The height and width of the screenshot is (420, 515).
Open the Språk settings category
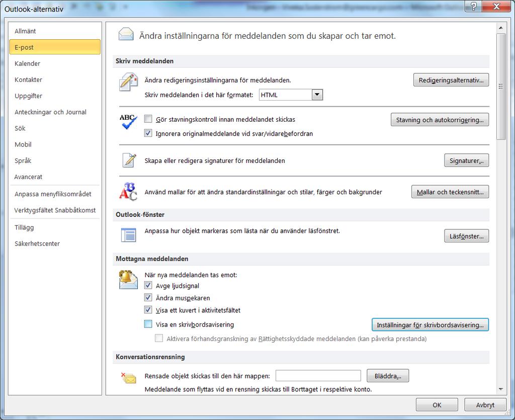tap(55, 160)
